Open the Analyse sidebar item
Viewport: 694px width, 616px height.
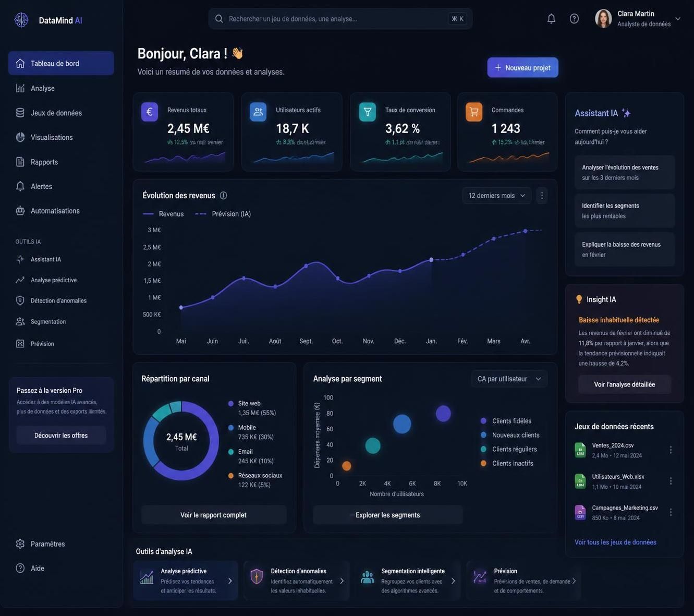[61, 88]
